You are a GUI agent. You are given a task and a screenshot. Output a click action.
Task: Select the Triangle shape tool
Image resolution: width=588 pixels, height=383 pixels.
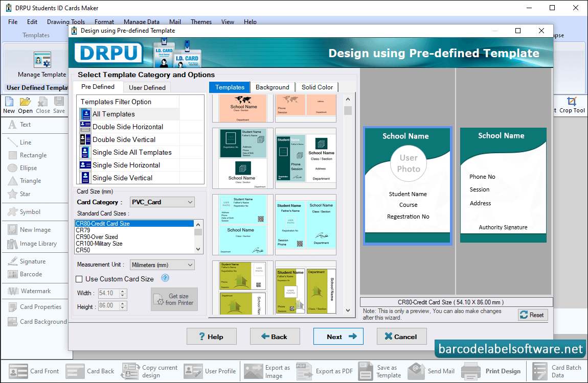click(x=25, y=181)
